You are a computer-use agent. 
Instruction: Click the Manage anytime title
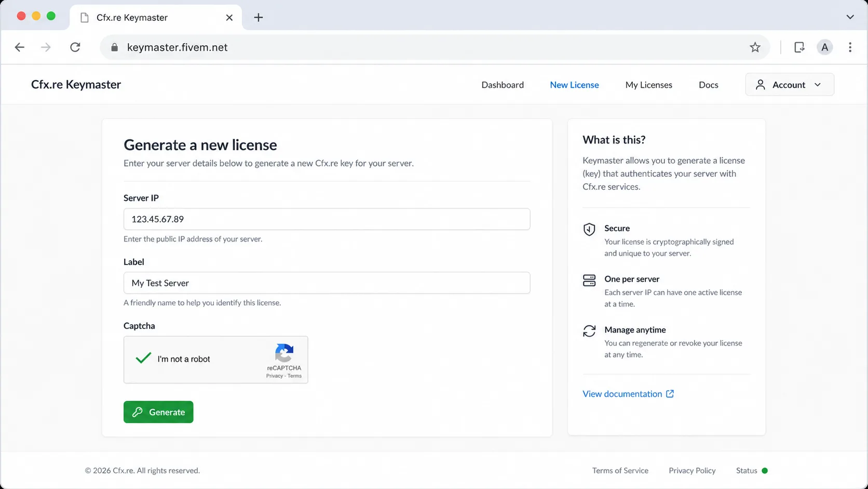click(x=635, y=330)
